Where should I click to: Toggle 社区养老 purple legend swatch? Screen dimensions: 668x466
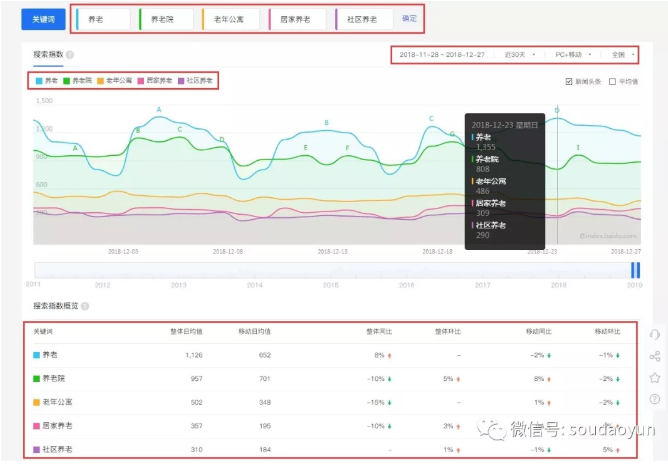181,80
